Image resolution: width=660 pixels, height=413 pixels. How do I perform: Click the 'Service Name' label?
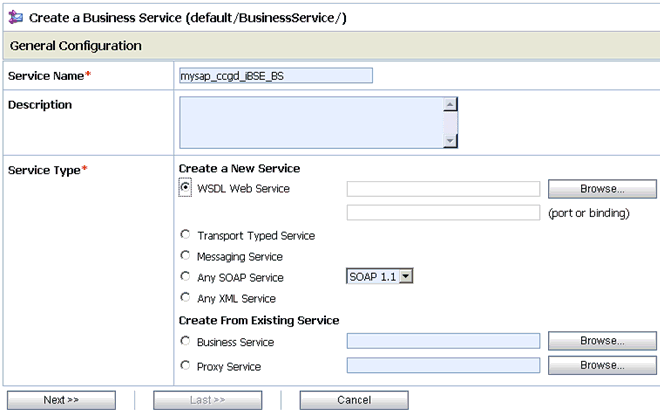[x=46, y=76]
